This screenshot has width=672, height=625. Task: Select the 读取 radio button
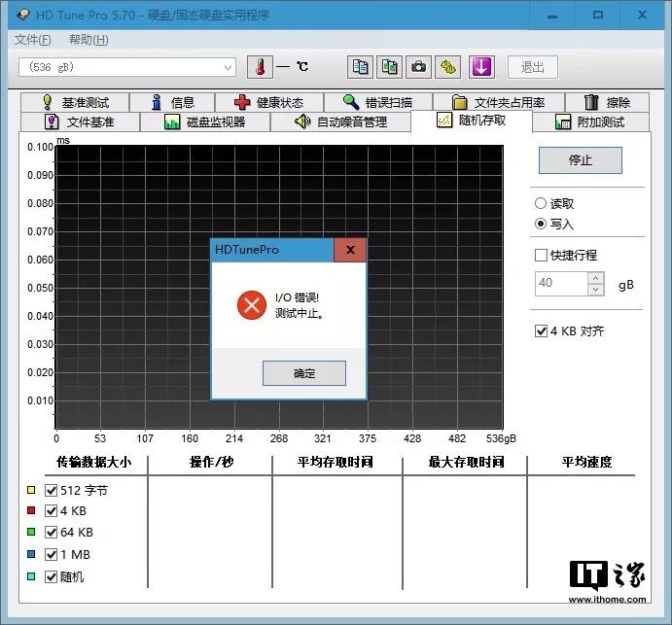(541, 204)
